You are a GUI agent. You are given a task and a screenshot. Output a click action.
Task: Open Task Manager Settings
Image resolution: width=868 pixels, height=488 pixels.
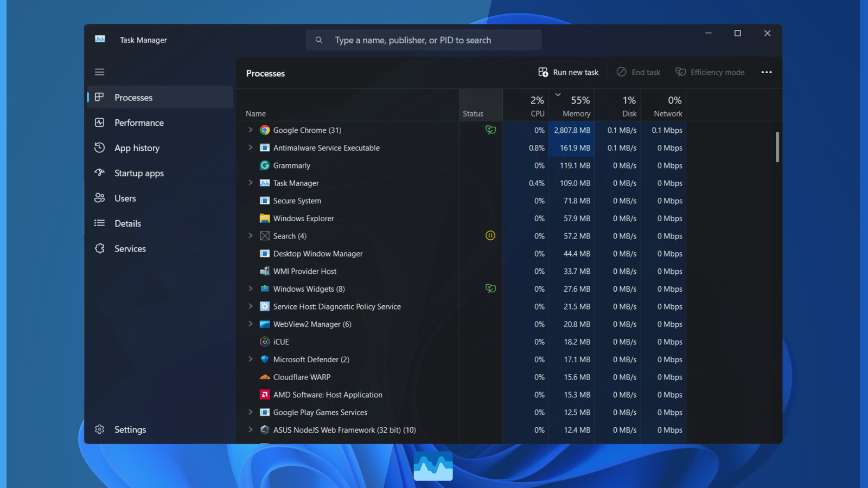tap(160, 429)
